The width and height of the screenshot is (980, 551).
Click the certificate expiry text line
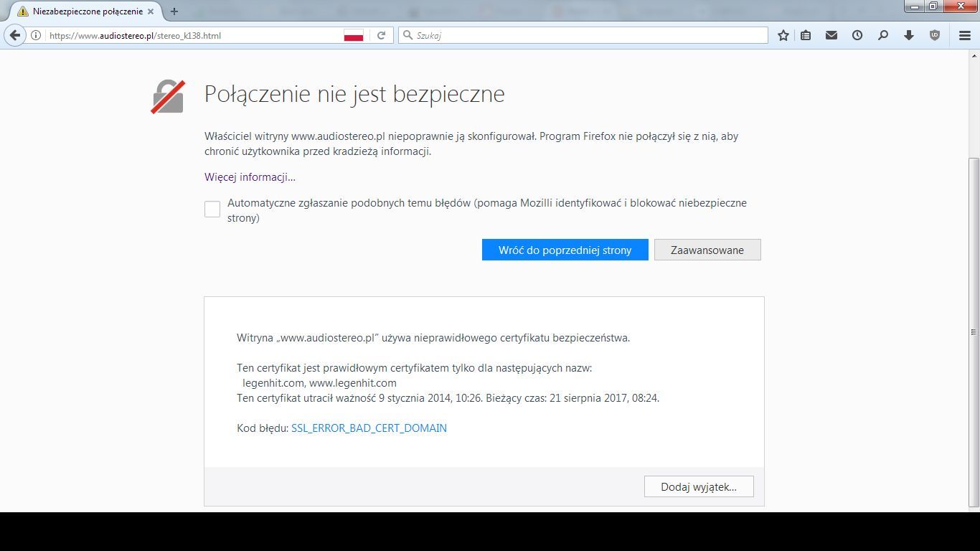[x=448, y=398]
